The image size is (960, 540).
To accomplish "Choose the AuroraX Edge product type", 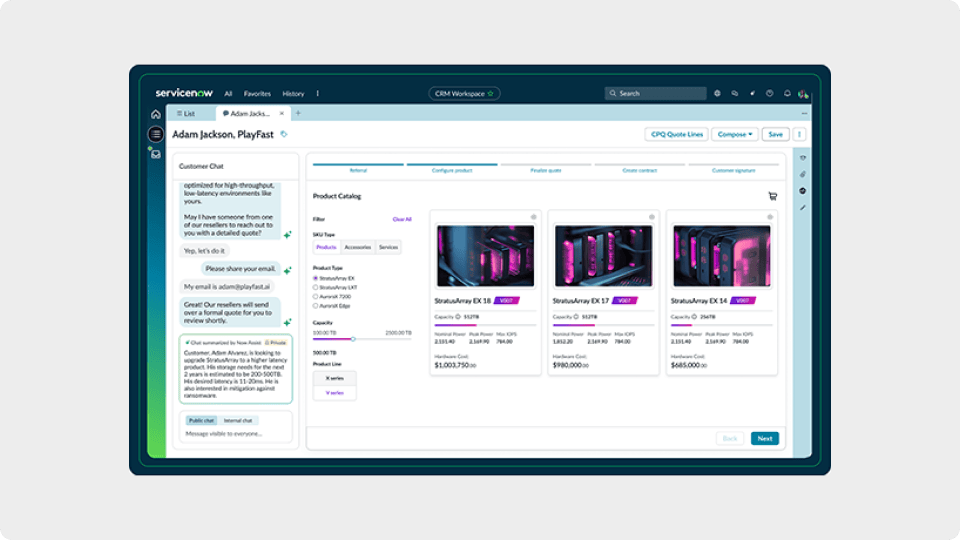I will click(x=316, y=305).
